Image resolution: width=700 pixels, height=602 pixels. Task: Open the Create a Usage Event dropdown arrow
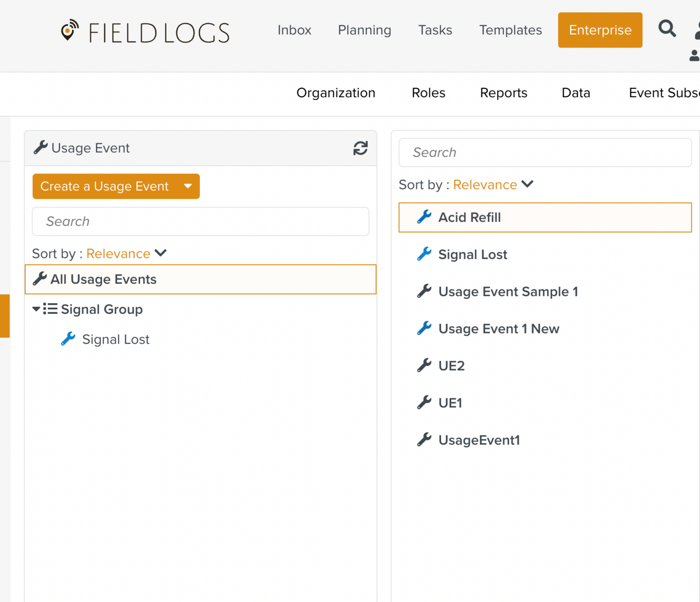click(x=188, y=186)
